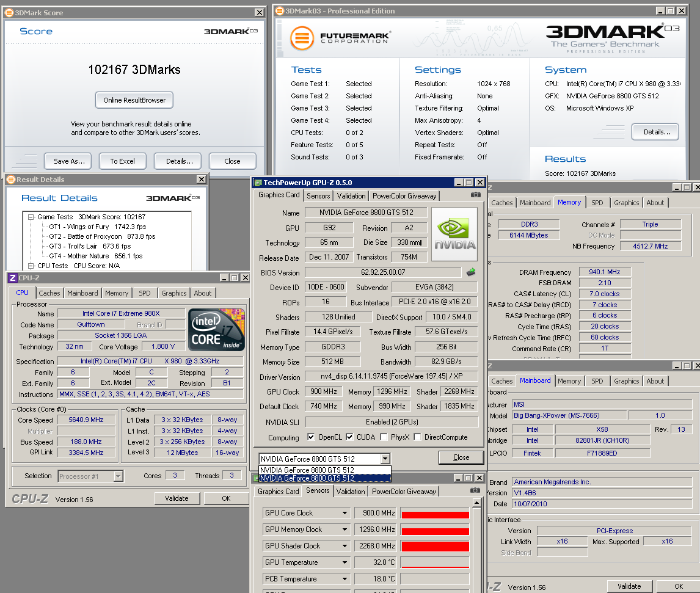Open the Validation tab in GPU-Z
Screen dimensions: 700x593
point(351,196)
